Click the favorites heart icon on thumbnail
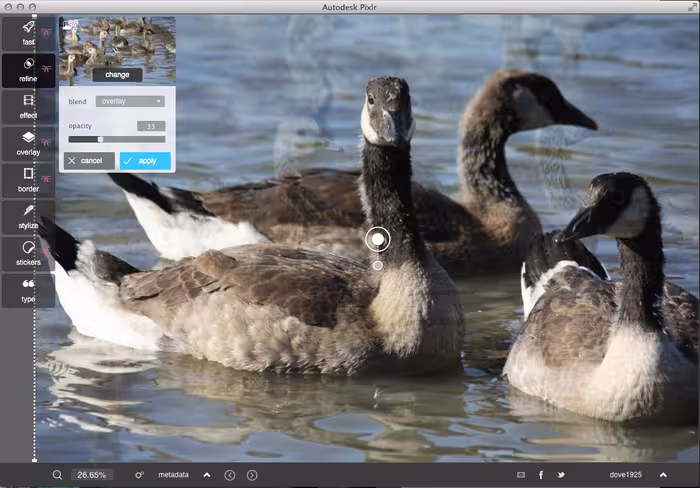The image size is (700, 488). coord(73,23)
